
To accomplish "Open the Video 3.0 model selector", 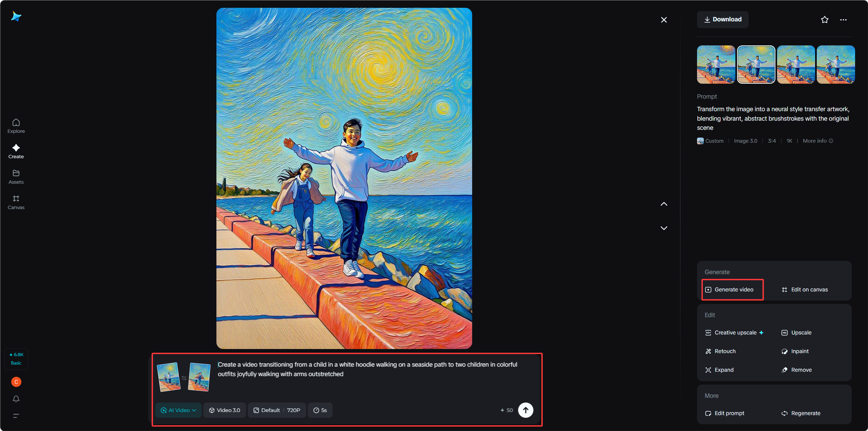I will [x=225, y=410].
